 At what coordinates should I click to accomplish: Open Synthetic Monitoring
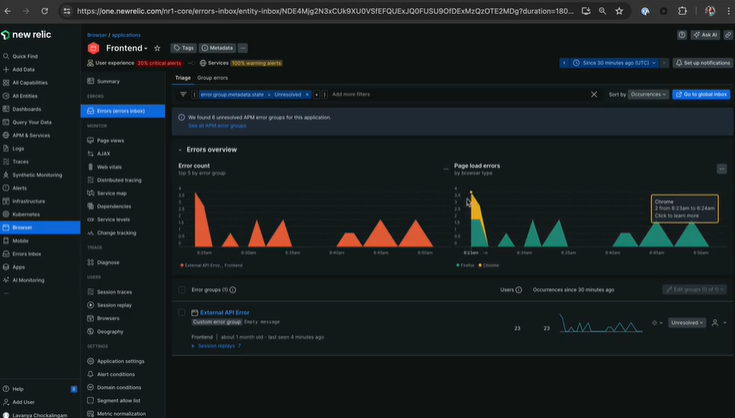pos(37,175)
